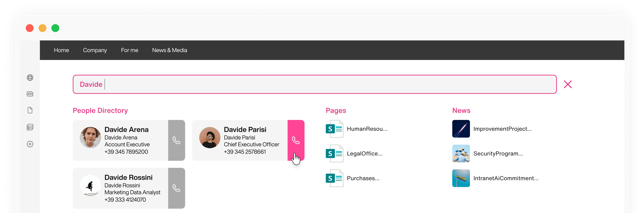Call Davide Parisi with pink phone button
This screenshot has height=213, width=644.
tap(296, 140)
